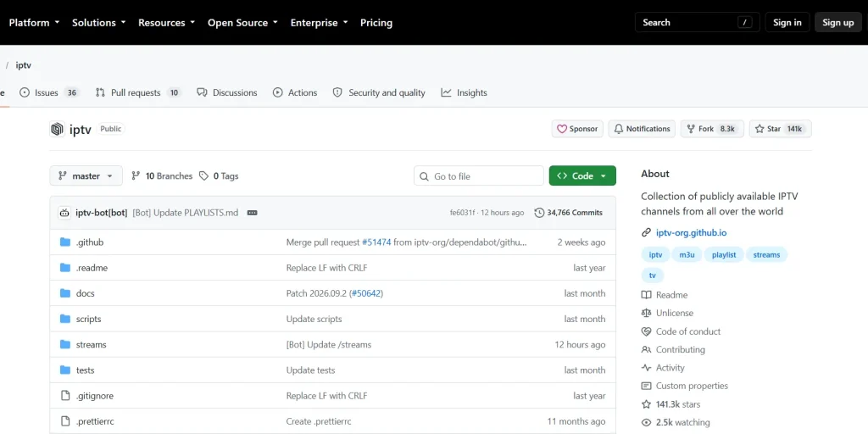868x434 pixels.
Task: Select the playlist topic tag
Action: 724,255
